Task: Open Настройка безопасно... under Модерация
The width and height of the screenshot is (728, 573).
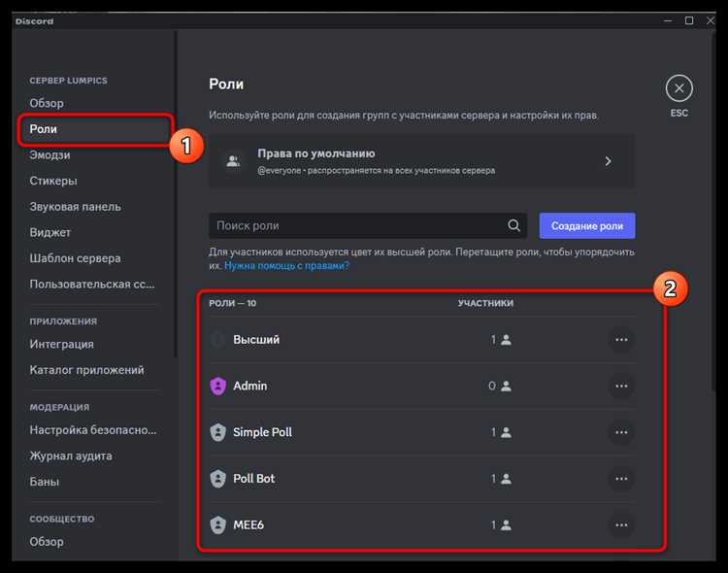Action: [x=95, y=430]
